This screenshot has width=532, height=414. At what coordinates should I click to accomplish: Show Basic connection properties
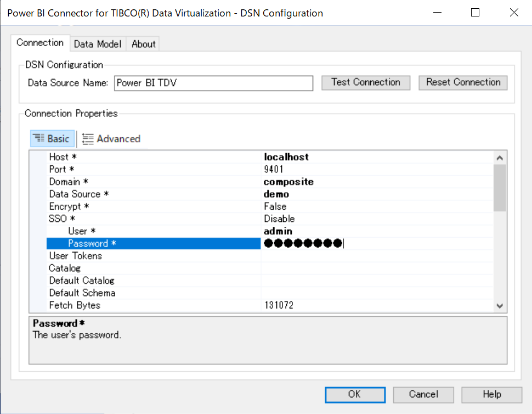click(x=52, y=138)
